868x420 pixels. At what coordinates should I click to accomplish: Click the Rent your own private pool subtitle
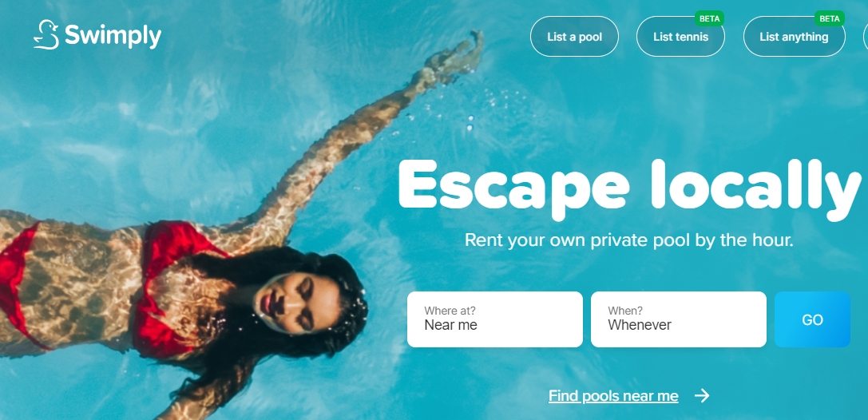(x=629, y=240)
